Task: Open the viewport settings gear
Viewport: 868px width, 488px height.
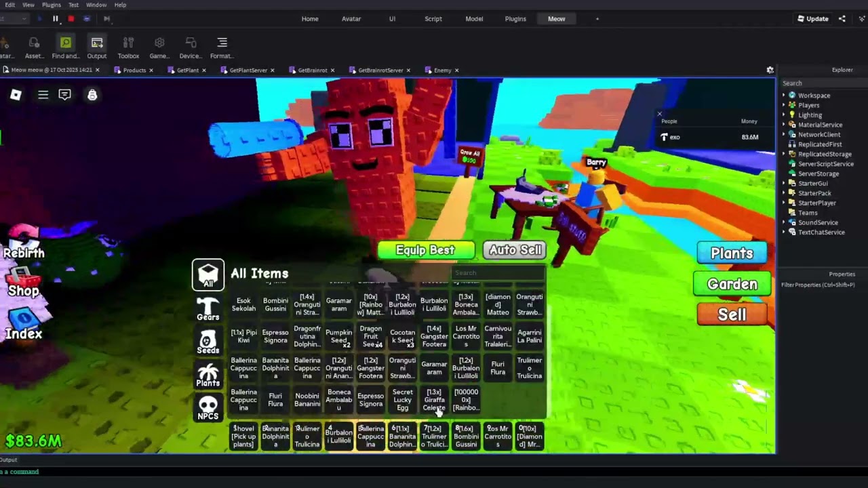Action: [770, 70]
